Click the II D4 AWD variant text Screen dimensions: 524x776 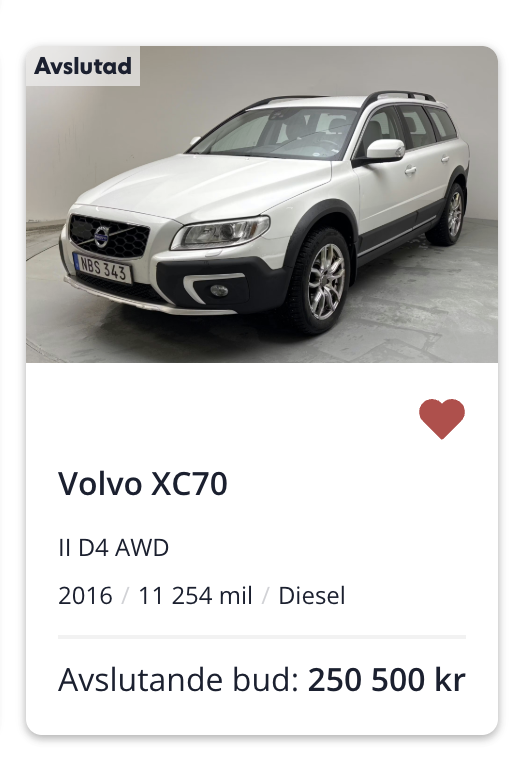coord(113,548)
